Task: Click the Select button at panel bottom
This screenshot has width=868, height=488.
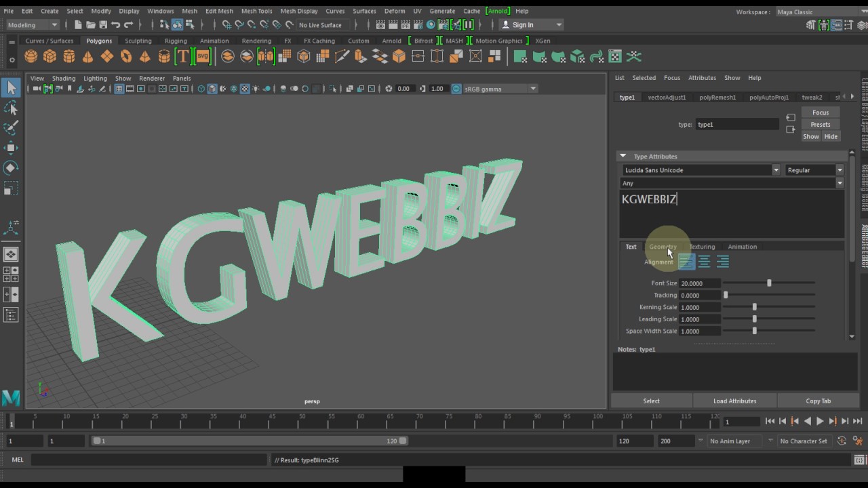Action: point(651,401)
